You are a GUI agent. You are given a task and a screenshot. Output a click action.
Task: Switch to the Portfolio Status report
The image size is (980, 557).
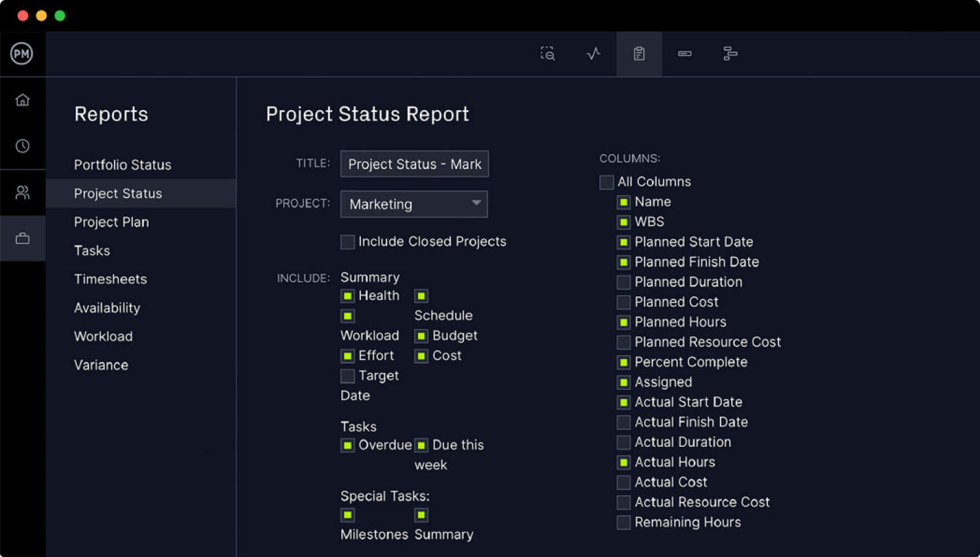122,164
